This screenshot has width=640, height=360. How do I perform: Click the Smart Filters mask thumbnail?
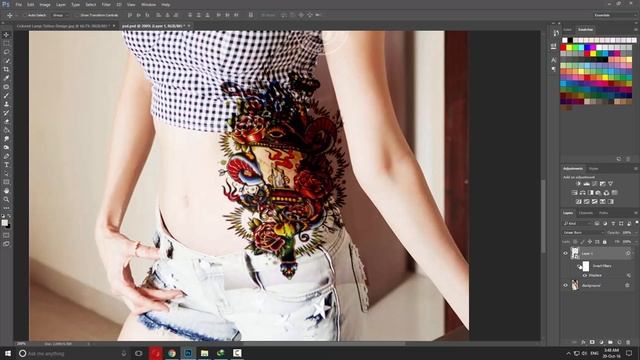586,266
